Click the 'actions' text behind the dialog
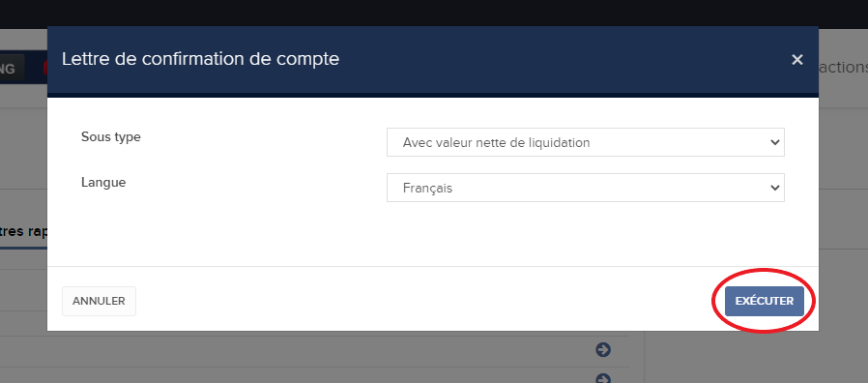This screenshot has height=383, width=868. (x=843, y=67)
